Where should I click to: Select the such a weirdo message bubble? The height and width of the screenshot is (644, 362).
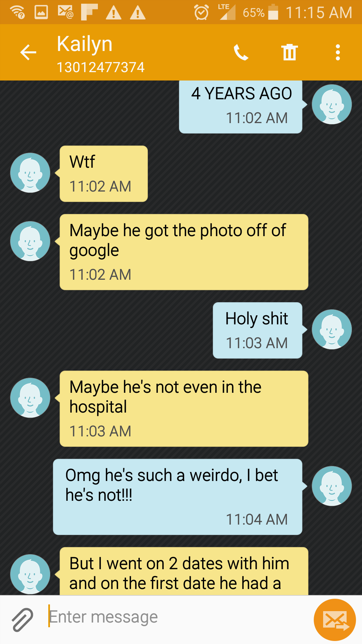(x=178, y=497)
